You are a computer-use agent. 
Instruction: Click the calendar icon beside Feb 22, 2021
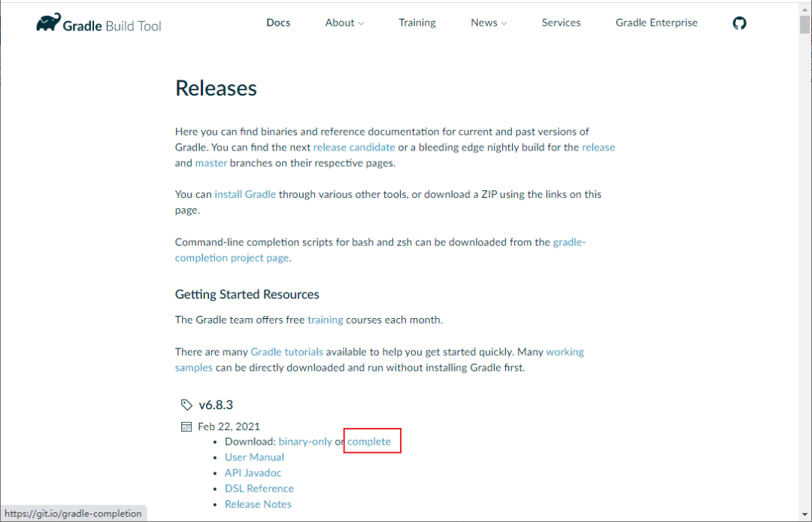pyautogui.click(x=186, y=426)
